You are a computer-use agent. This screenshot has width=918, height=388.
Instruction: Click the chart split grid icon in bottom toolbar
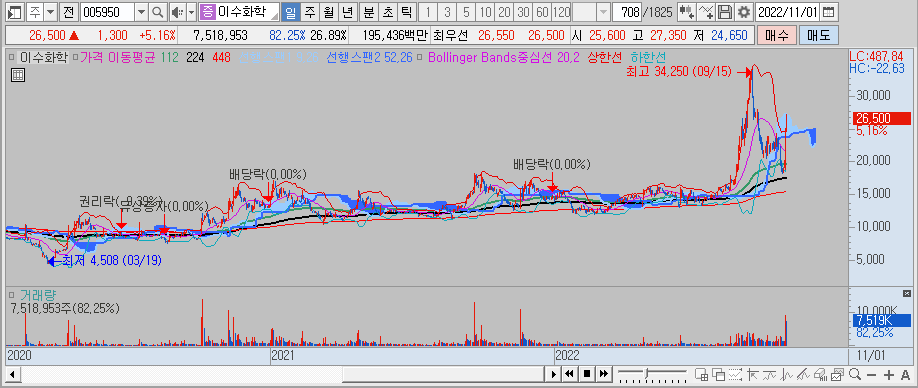700,375
